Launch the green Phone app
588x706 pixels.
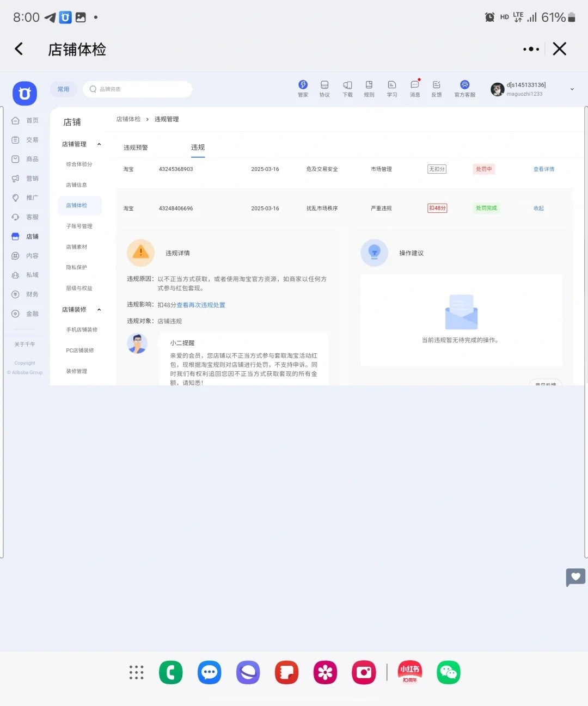click(170, 673)
